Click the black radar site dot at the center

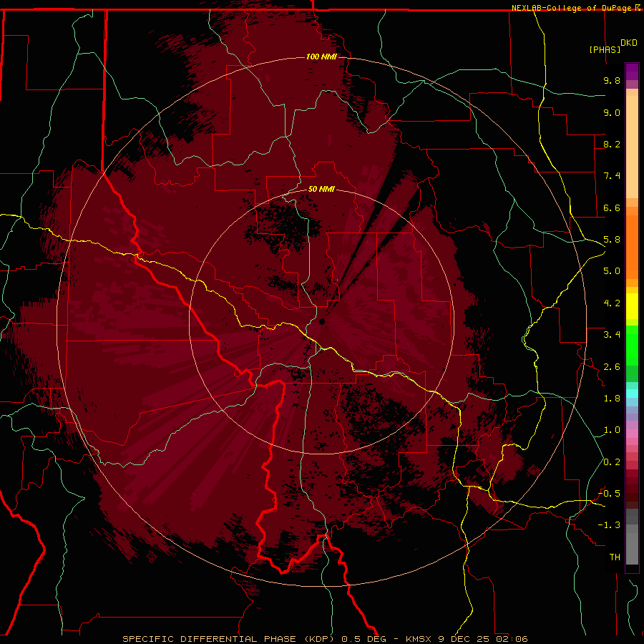(x=322, y=321)
